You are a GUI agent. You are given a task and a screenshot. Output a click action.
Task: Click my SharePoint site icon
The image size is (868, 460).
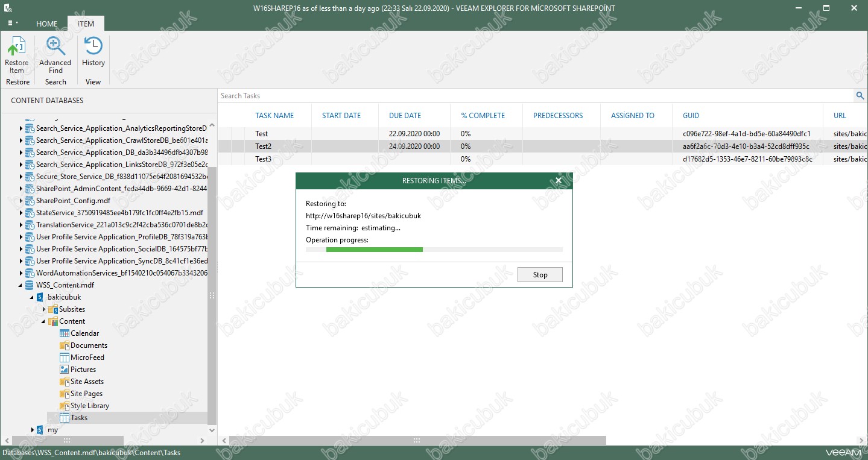(40, 430)
